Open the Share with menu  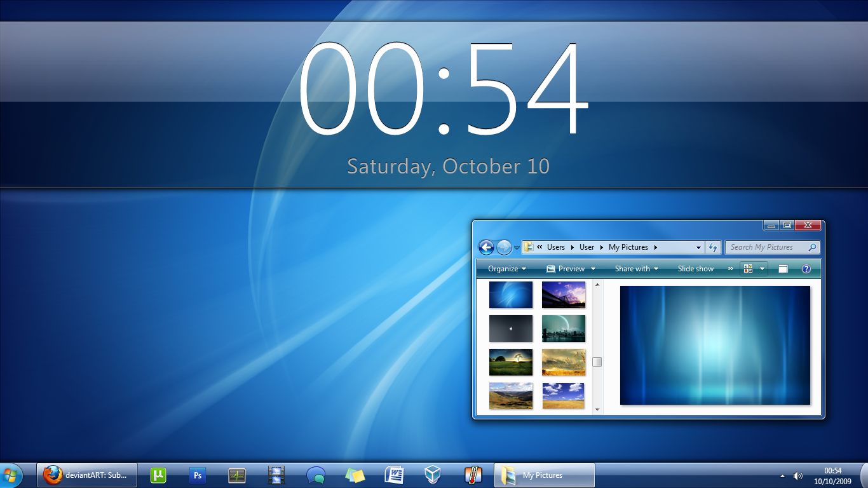click(x=637, y=269)
